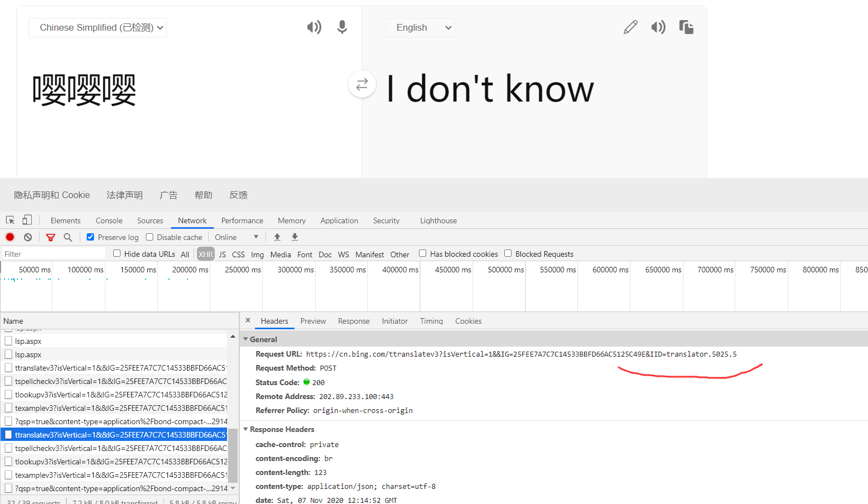Click request list scroll up arrow
This screenshot has width=868, height=504.
pyautogui.click(x=233, y=337)
